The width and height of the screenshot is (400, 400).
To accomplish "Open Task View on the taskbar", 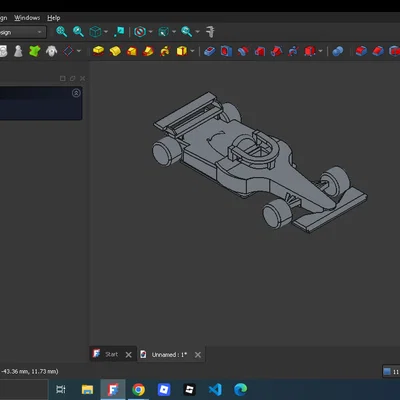I will [x=61, y=389].
